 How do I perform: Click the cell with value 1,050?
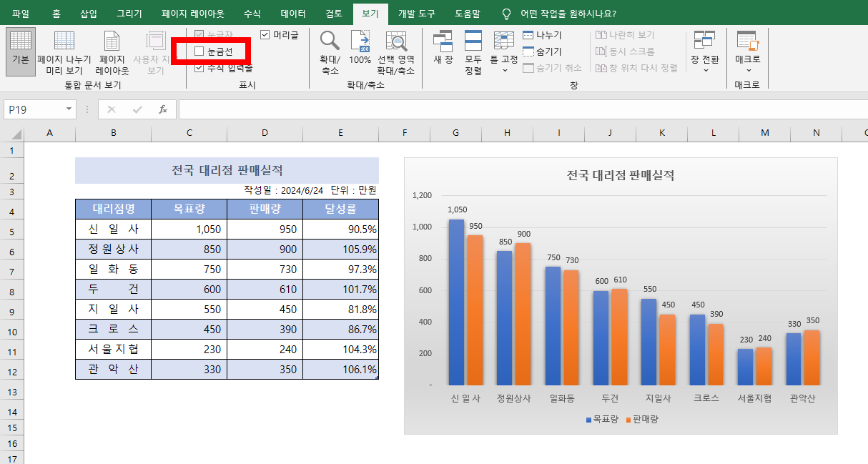click(189, 229)
